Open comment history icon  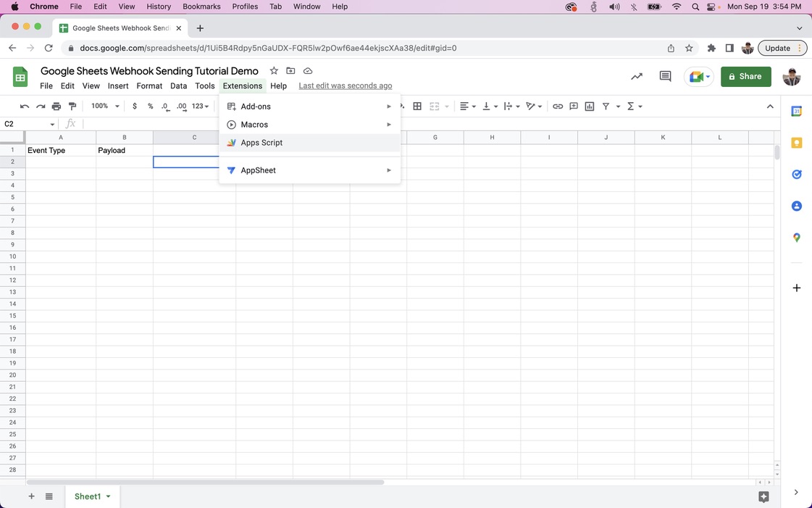pos(666,77)
